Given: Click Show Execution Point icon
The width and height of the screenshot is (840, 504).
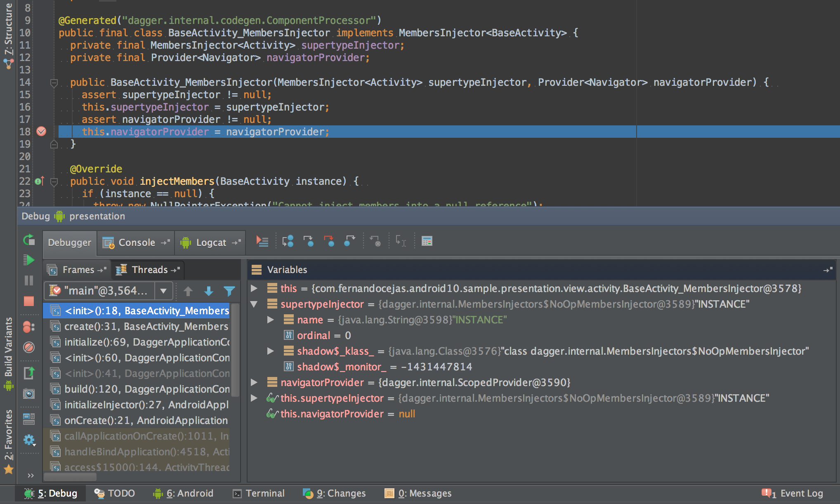Looking at the screenshot, I should [262, 241].
